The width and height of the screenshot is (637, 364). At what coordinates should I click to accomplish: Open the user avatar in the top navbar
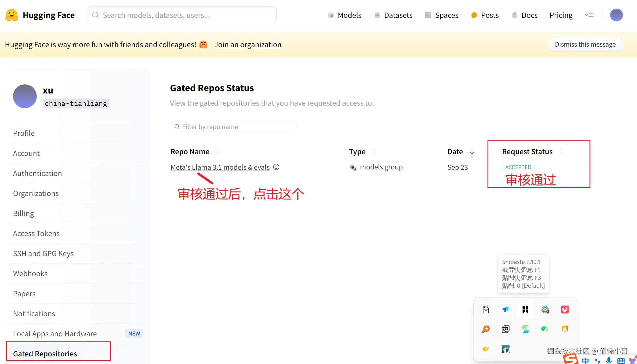click(x=616, y=15)
